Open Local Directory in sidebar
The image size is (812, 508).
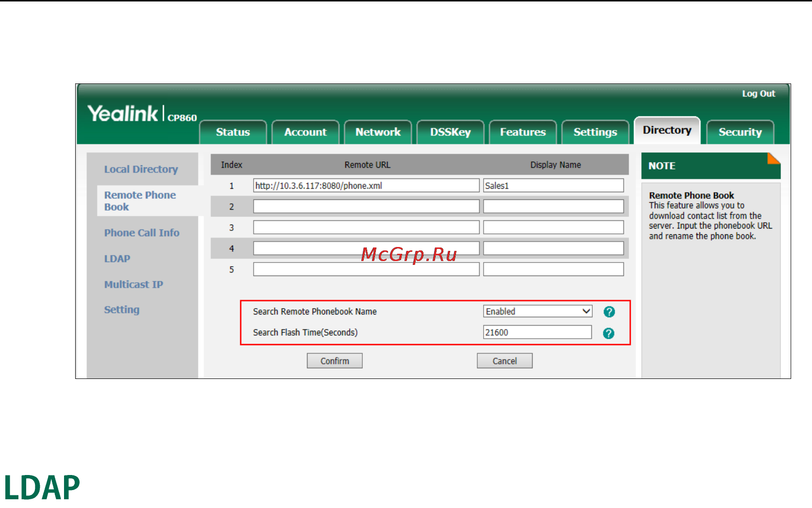(x=141, y=169)
